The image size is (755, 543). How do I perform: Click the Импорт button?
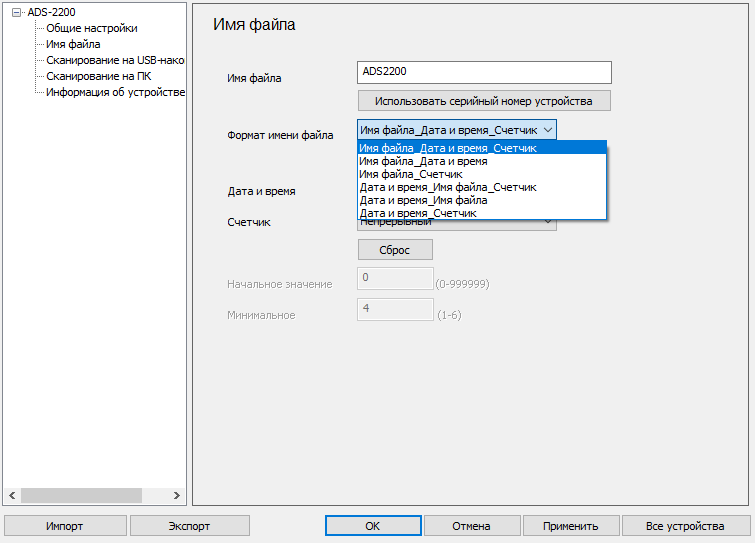(65, 526)
